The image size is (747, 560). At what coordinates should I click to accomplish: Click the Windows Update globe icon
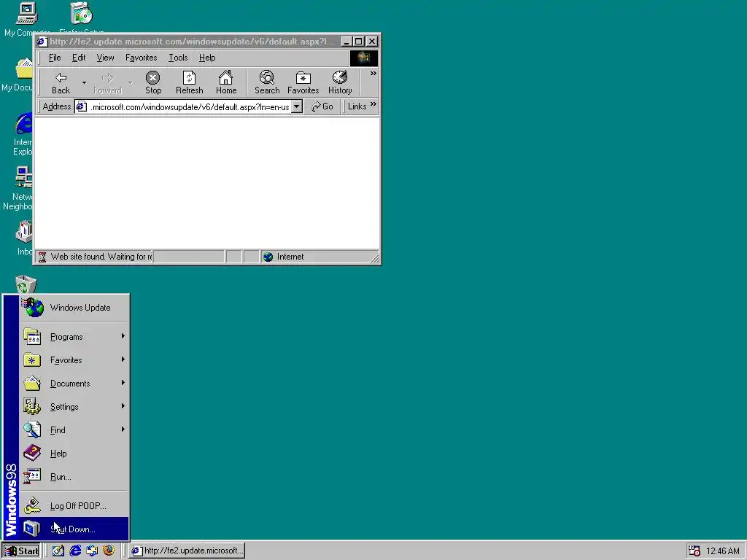(33, 308)
